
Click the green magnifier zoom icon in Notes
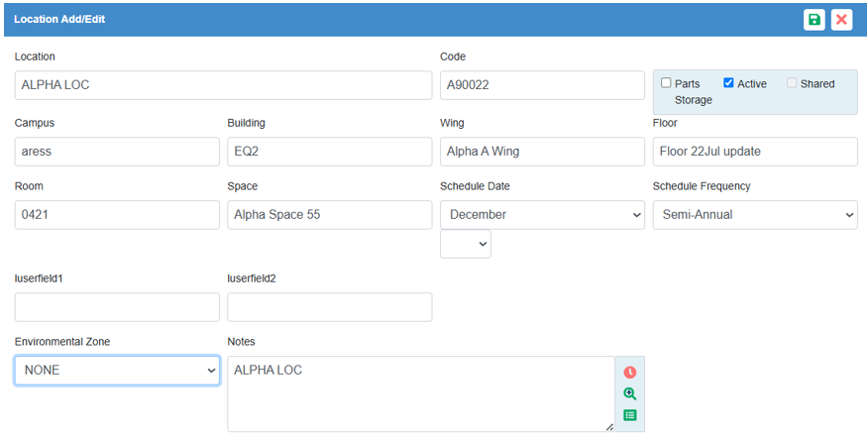click(629, 393)
